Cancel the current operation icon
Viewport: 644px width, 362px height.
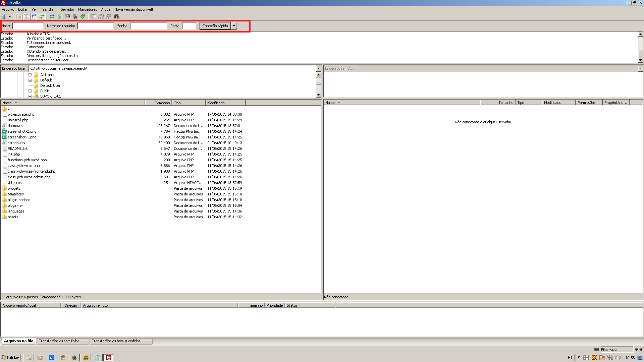(67, 16)
